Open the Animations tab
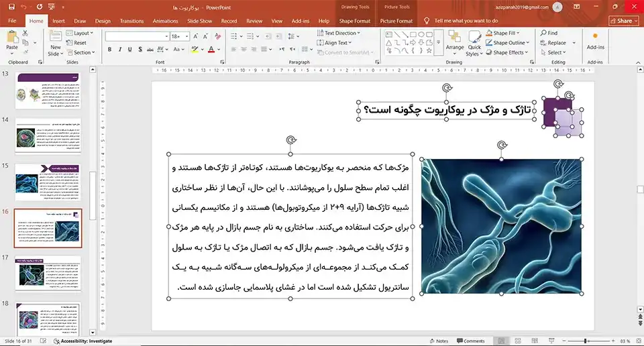 [166, 21]
